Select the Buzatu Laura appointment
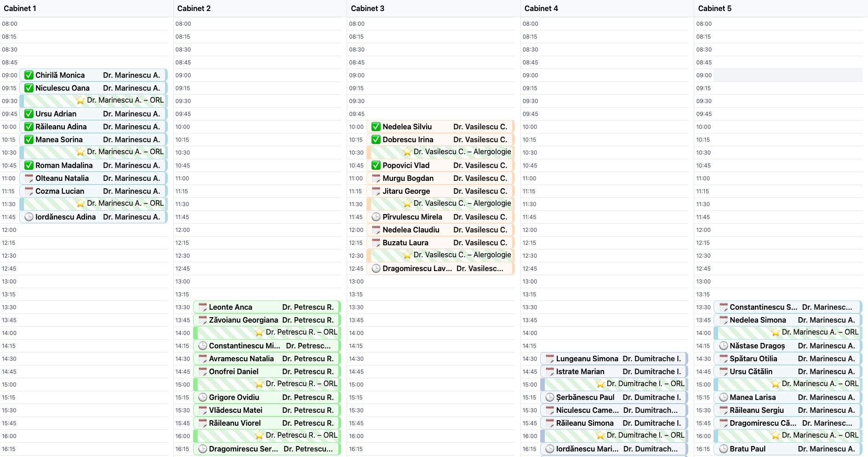 440,243
